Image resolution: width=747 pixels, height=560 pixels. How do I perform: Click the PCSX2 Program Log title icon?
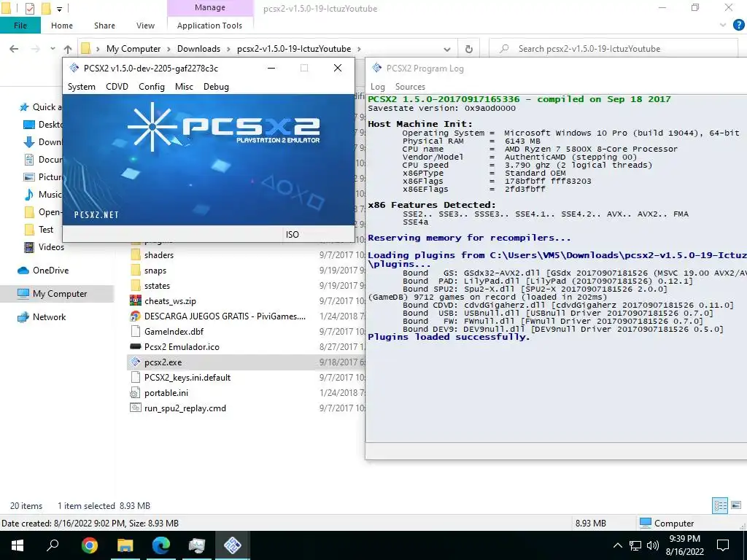pos(376,68)
